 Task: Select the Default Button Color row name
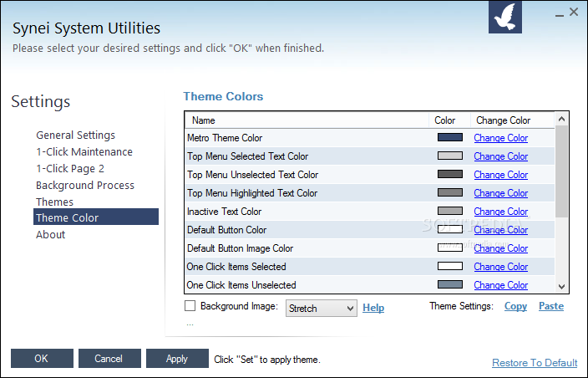point(227,230)
